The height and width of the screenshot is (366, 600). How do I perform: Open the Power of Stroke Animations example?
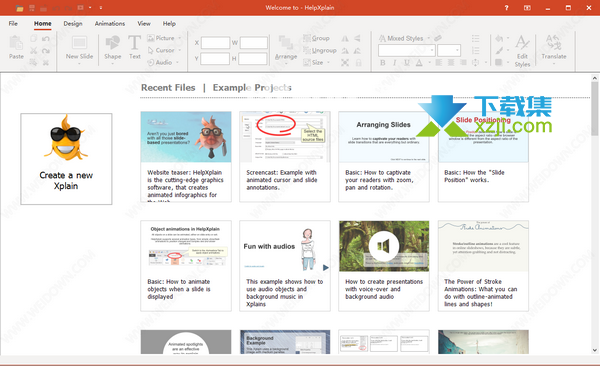[x=483, y=266]
